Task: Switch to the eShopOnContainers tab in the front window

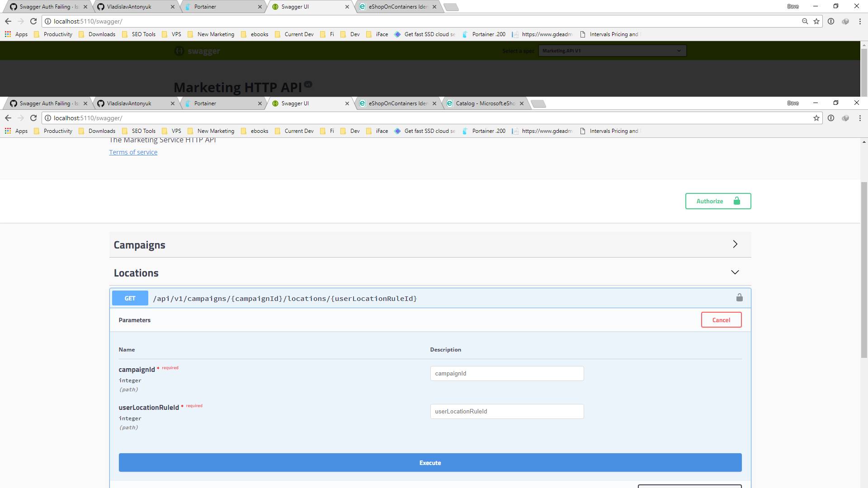Action: click(x=397, y=103)
